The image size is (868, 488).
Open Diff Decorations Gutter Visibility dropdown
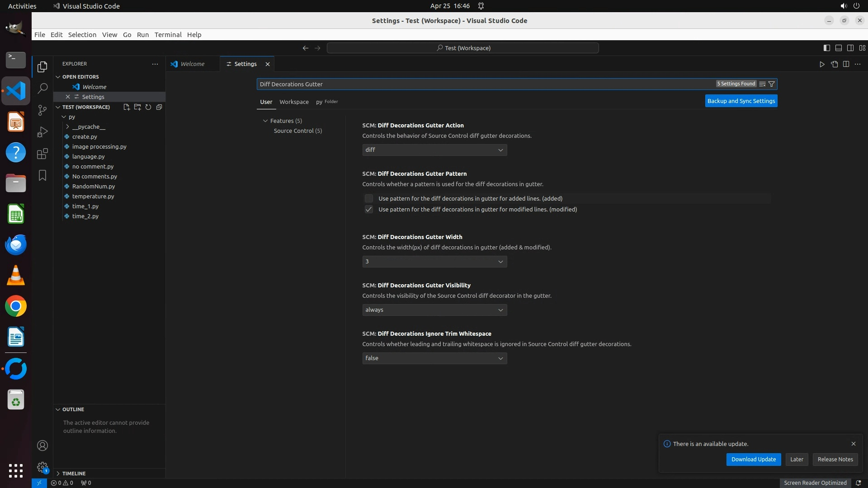click(x=434, y=310)
